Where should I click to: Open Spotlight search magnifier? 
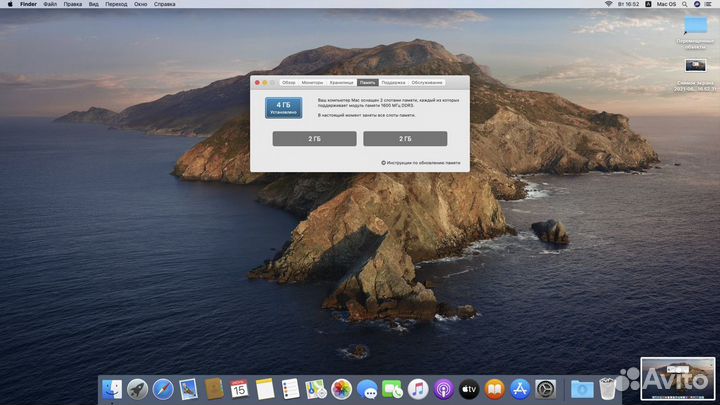685,4
